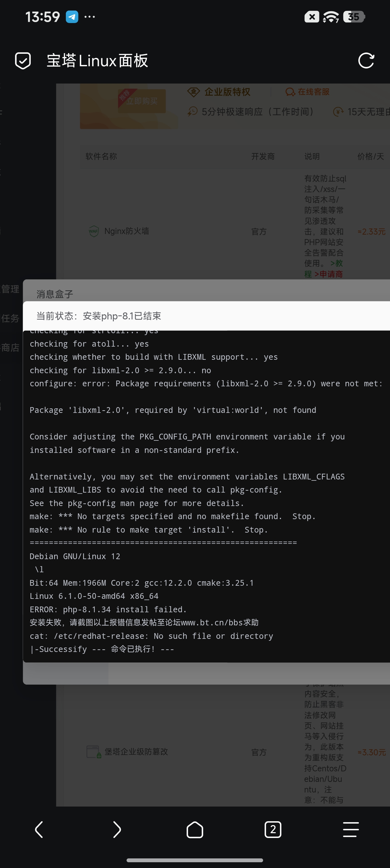Reload the page with the refresh icon

(366, 61)
